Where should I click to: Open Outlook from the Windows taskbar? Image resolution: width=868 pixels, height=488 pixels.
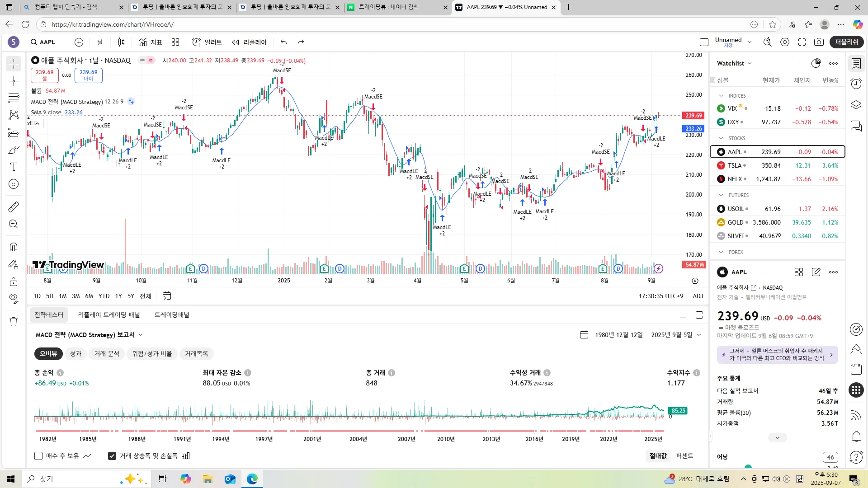230,479
